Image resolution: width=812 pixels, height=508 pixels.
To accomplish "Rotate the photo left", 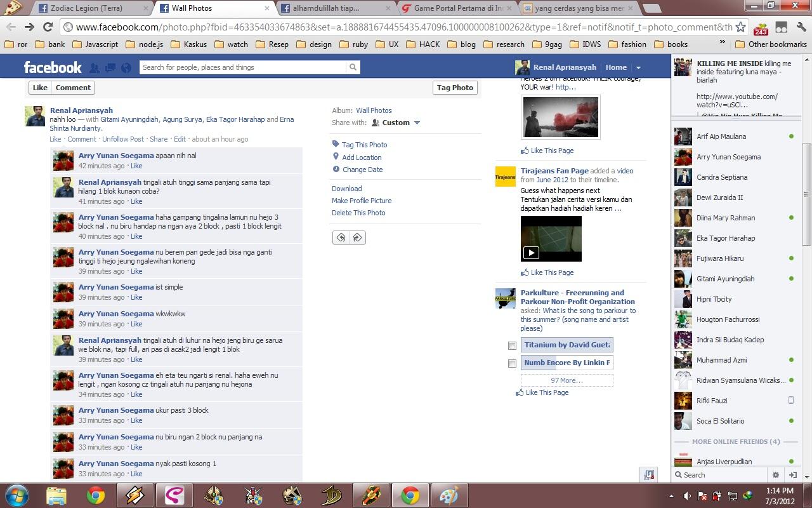I will click(x=341, y=237).
